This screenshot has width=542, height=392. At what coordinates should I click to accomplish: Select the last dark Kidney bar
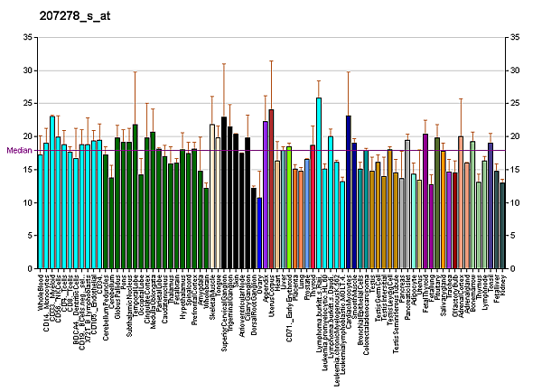(502, 226)
